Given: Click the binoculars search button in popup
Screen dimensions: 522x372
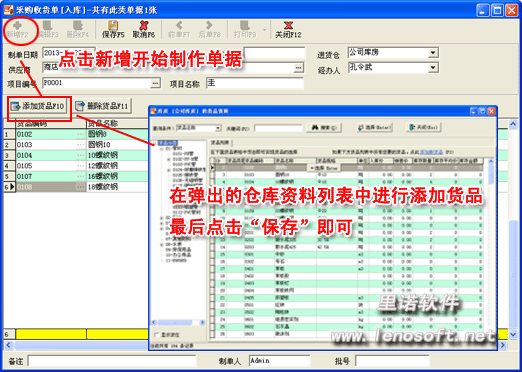Looking at the screenshot, I should (x=324, y=128).
